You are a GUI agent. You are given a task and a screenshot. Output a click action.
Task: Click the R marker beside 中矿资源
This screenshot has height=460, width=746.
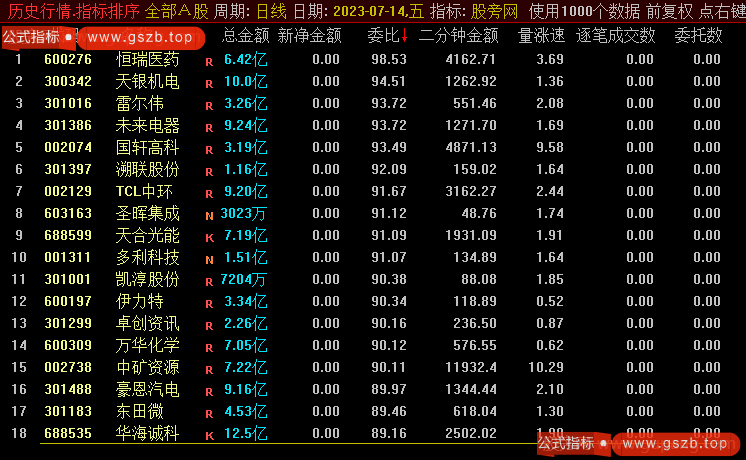tap(209, 369)
